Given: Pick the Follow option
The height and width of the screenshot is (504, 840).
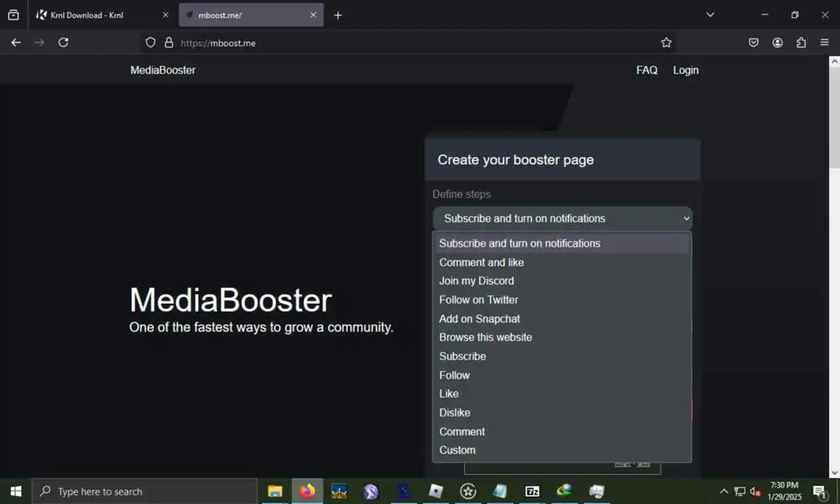Looking at the screenshot, I should point(562,375).
